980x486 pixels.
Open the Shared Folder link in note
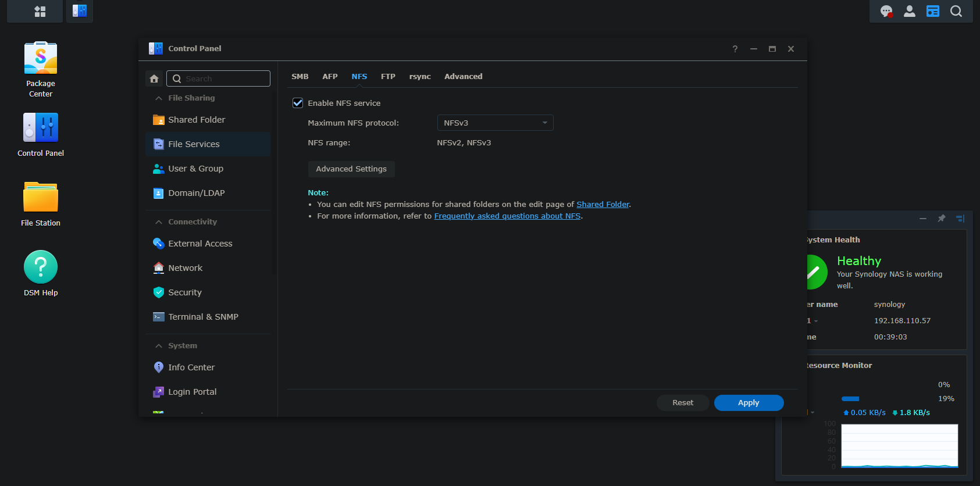pyautogui.click(x=603, y=204)
